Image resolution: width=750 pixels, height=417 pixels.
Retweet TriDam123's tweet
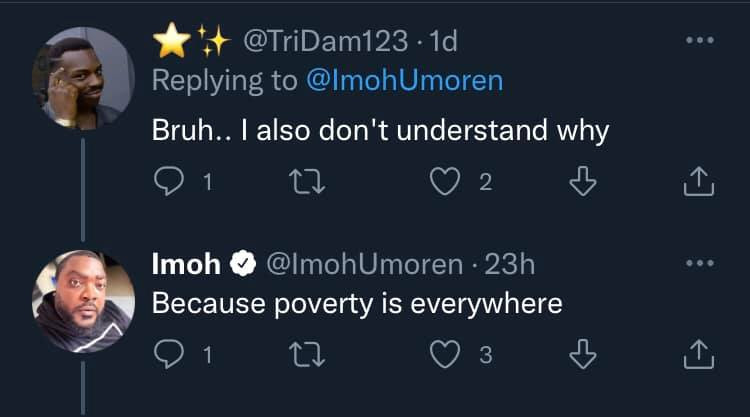(x=298, y=183)
